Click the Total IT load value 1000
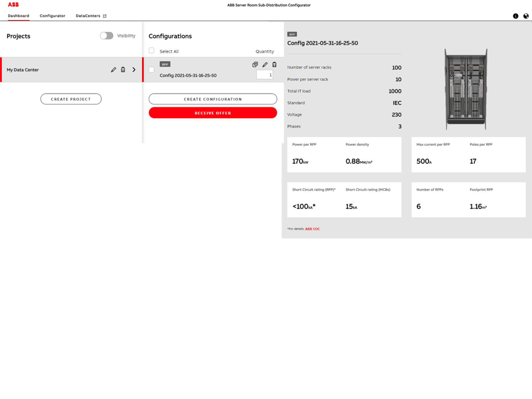 click(x=395, y=91)
